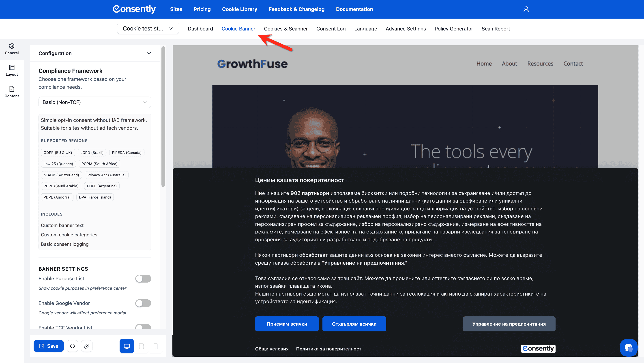
Task: Open the Cookie test site selector dropdown
Action: click(x=148, y=28)
